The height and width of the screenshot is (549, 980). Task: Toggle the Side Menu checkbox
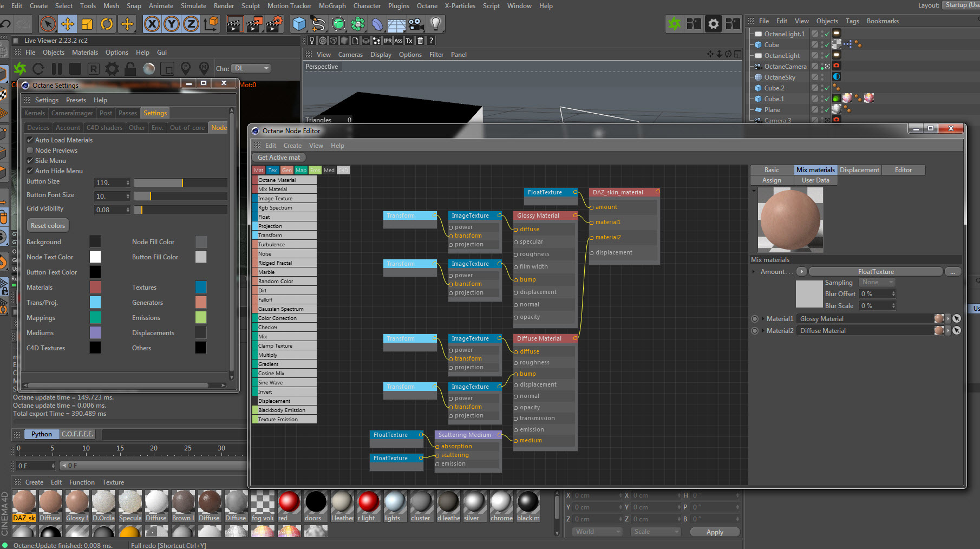tap(30, 160)
